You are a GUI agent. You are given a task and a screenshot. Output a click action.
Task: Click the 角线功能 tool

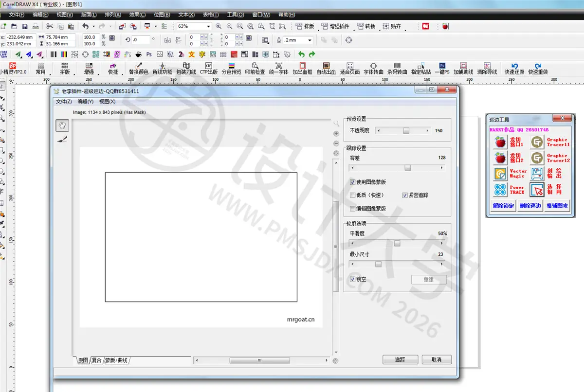162,69
